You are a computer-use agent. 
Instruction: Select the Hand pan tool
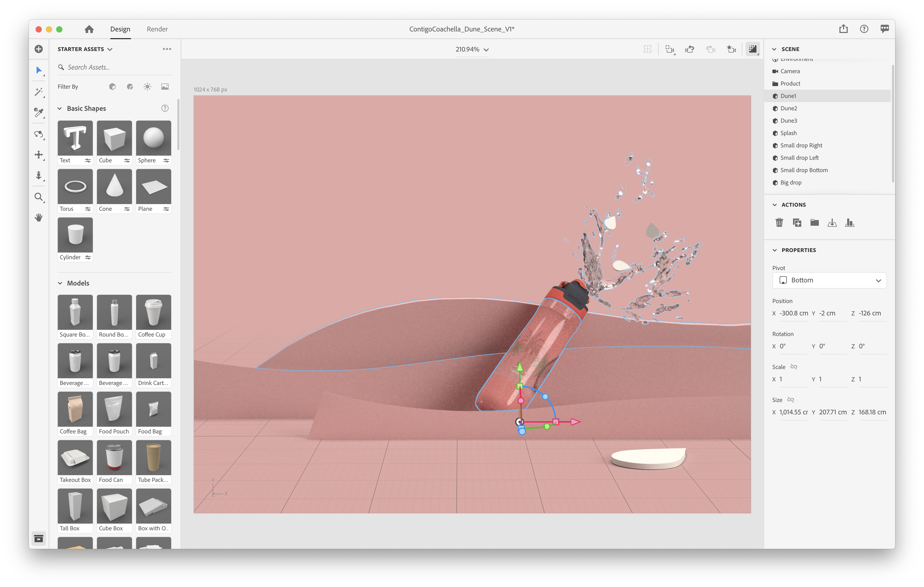39,218
